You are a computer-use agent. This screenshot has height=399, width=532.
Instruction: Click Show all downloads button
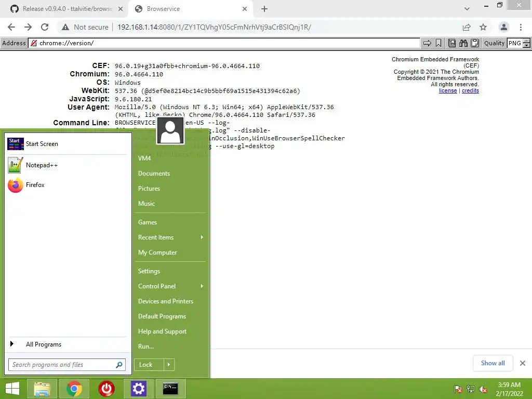493,363
